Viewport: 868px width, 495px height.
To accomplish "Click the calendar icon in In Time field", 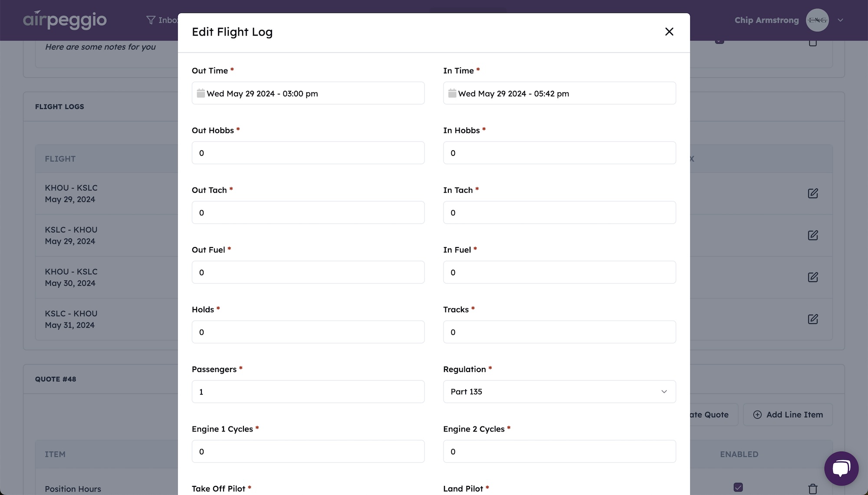I will click(452, 93).
